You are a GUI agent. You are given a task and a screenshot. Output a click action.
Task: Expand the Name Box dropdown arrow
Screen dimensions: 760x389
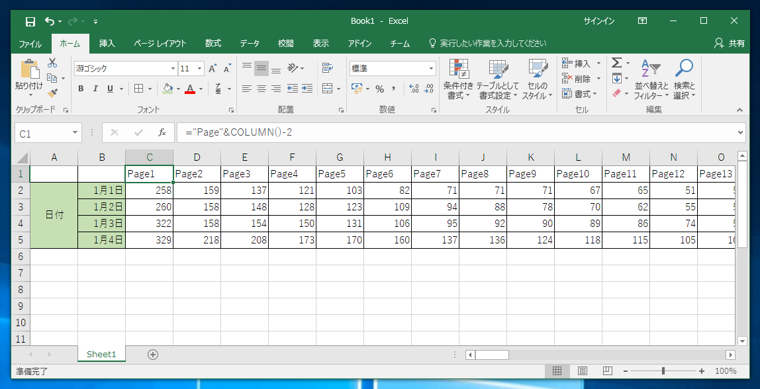(x=75, y=132)
